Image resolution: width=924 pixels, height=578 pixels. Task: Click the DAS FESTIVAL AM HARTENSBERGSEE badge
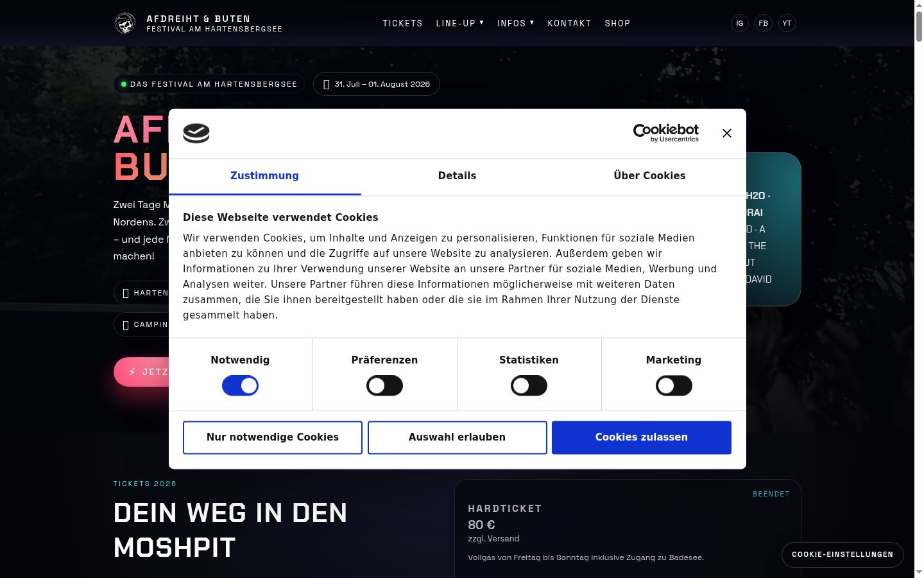(x=209, y=84)
